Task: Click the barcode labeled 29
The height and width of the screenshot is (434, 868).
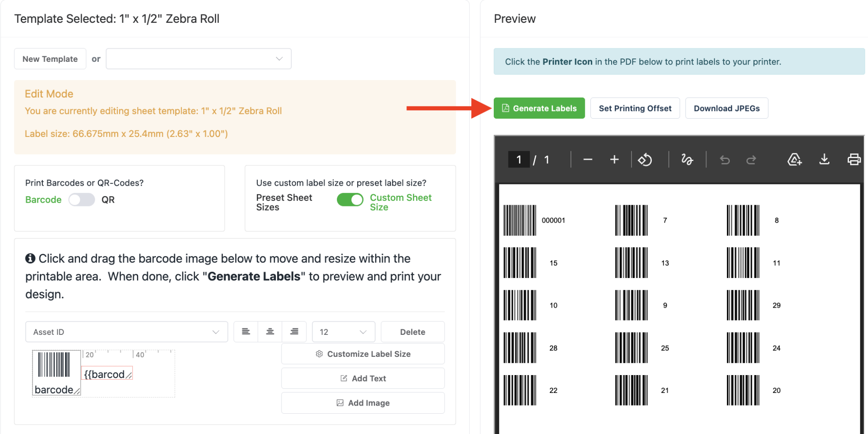Action: [743, 305]
